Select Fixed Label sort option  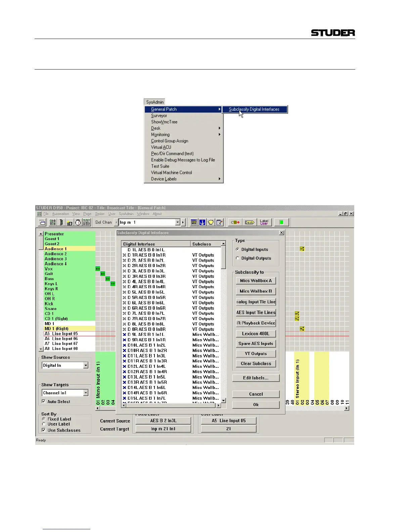tap(44, 419)
